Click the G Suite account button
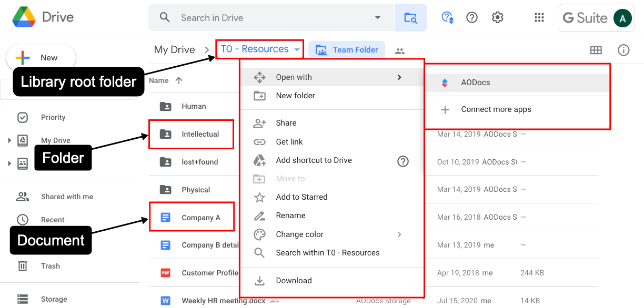This screenshot has width=644, height=308. point(596,18)
